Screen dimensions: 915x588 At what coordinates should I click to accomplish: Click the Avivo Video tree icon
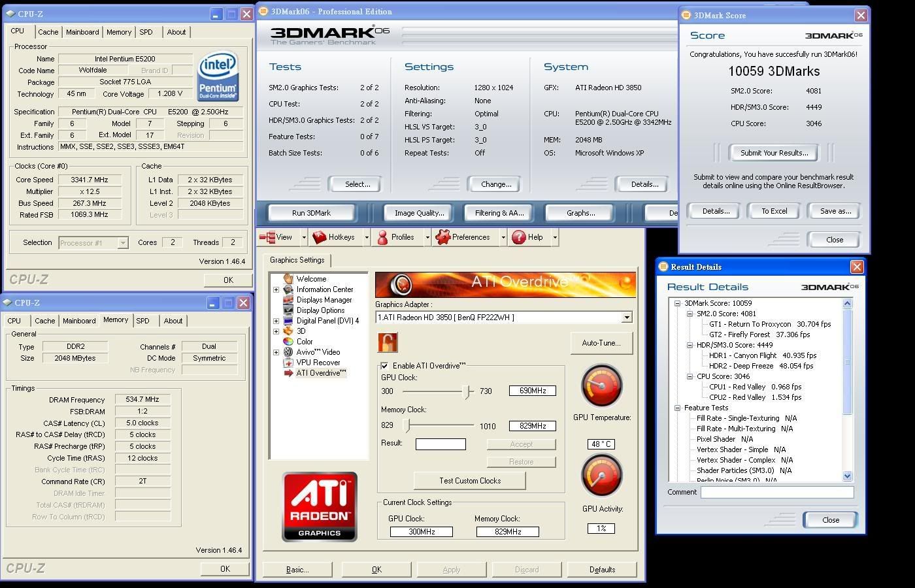coord(288,352)
